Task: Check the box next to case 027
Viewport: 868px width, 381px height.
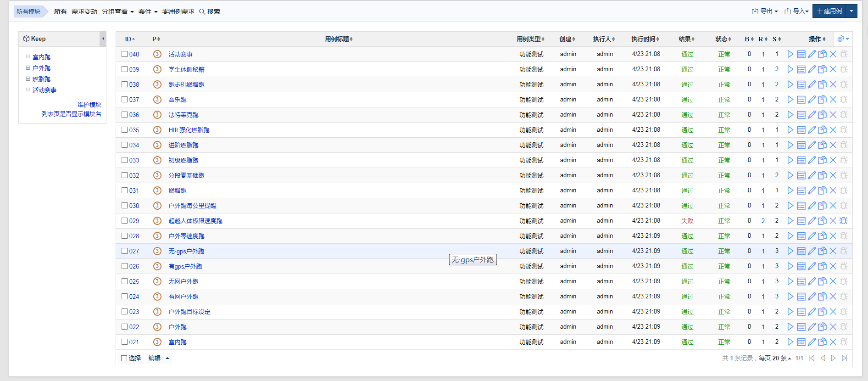Action: (x=124, y=251)
